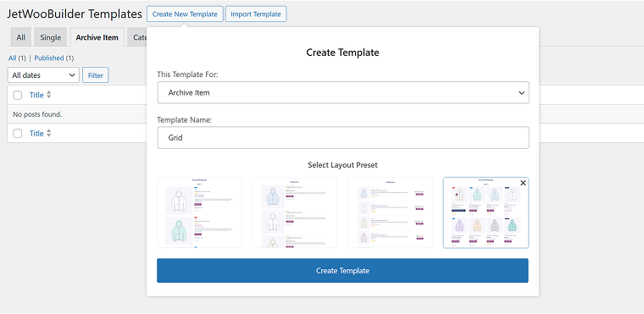
Task: Click the Import Template button
Action: (255, 14)
